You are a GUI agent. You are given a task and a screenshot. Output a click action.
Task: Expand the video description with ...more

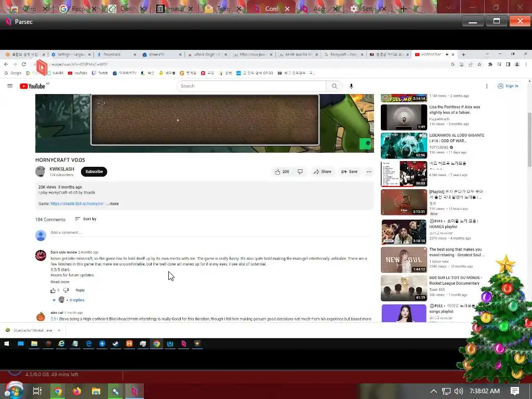tap(113, 204)
